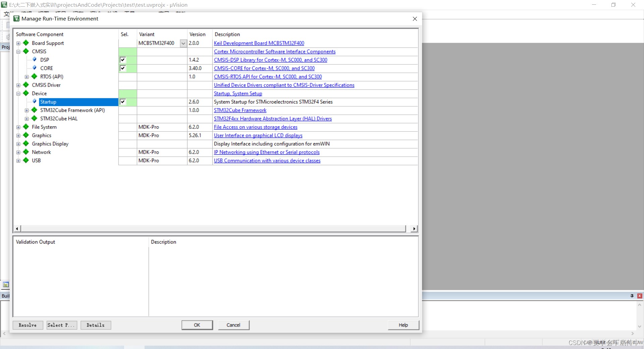Click the pin icon on the Build Output panel
The width and height of the screenshot is (644, 349).
click(x=632, y=296)
